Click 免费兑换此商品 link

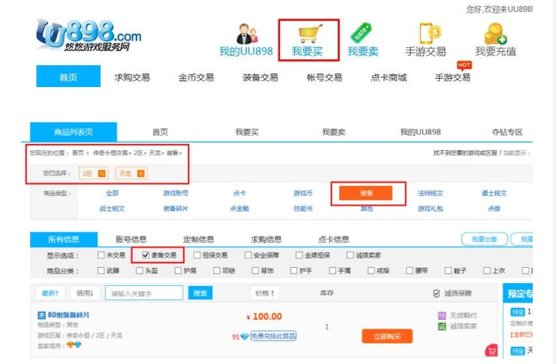coord(273,336)
